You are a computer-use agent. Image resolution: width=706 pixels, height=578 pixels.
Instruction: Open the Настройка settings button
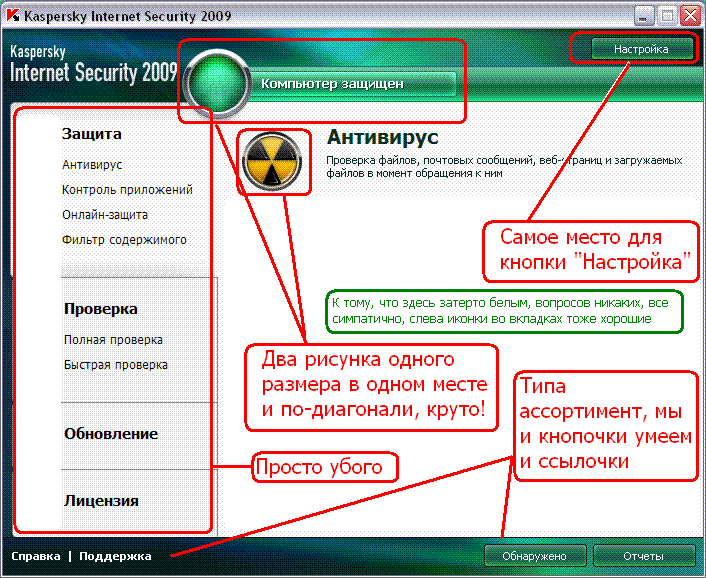(641, 49)
